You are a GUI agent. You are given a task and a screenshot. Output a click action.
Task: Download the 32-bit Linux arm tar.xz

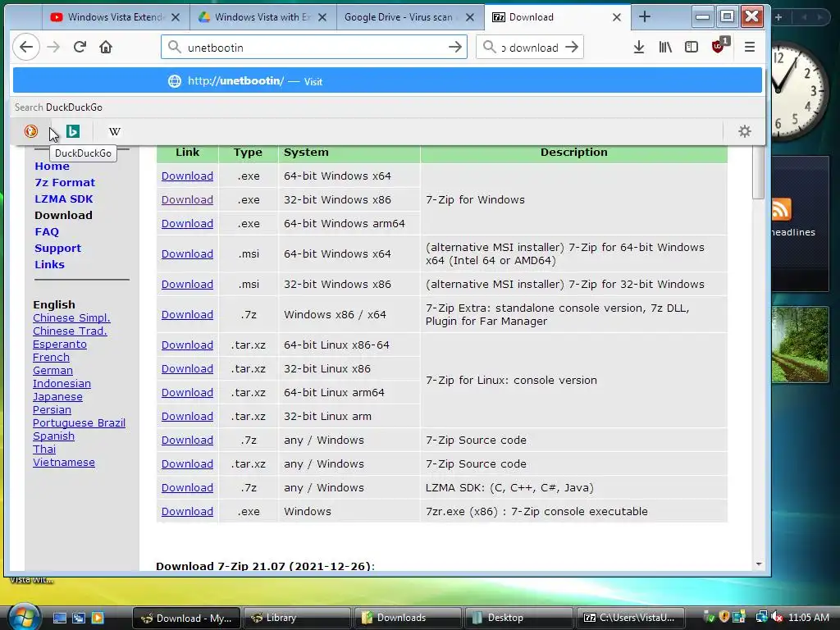pyautogui.click(x=187, y=416)
